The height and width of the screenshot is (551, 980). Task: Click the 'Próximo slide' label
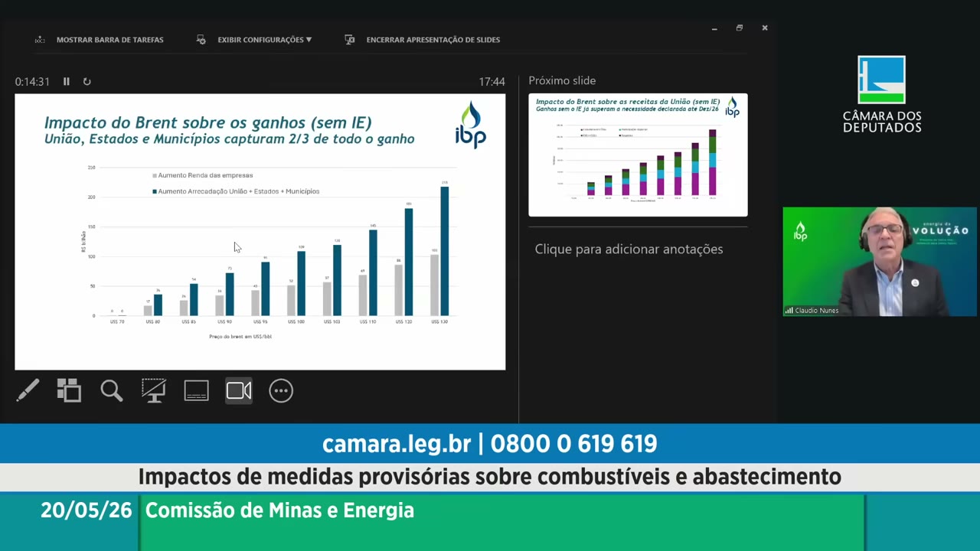562,80
